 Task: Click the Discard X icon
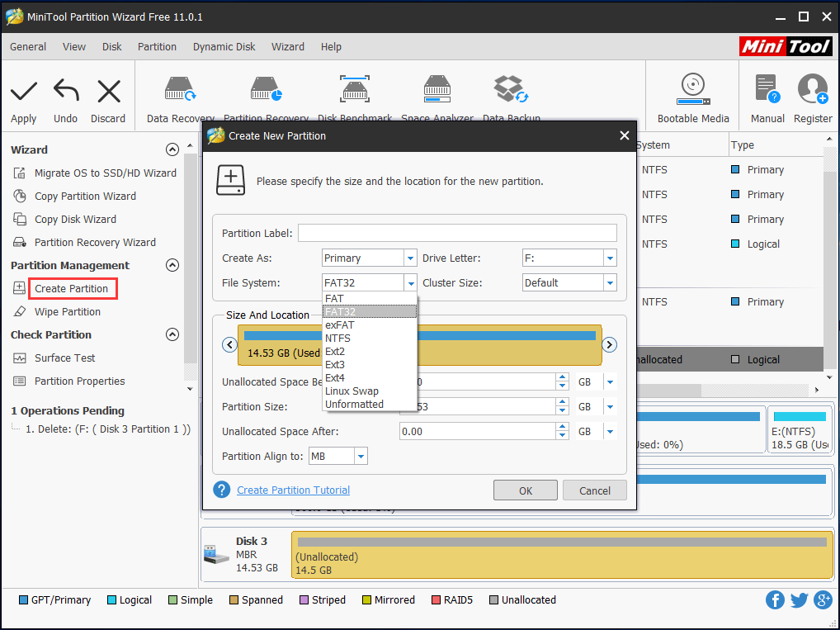click(x=108, y=92)
